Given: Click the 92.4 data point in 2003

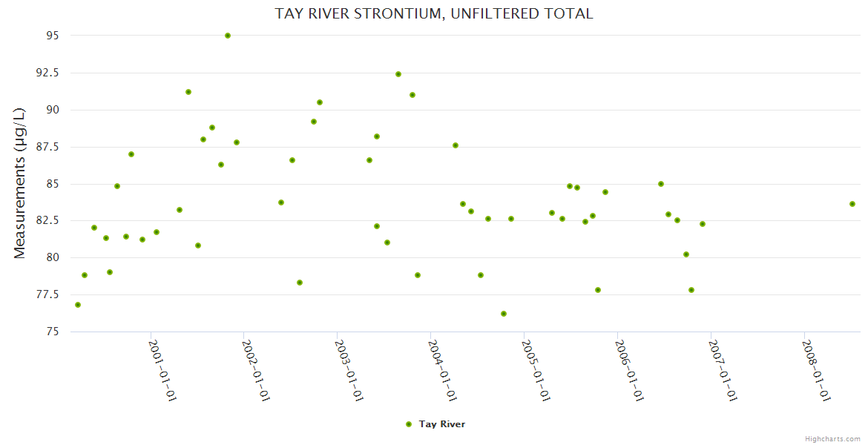Looking at the screenshot, I should 398,74.
